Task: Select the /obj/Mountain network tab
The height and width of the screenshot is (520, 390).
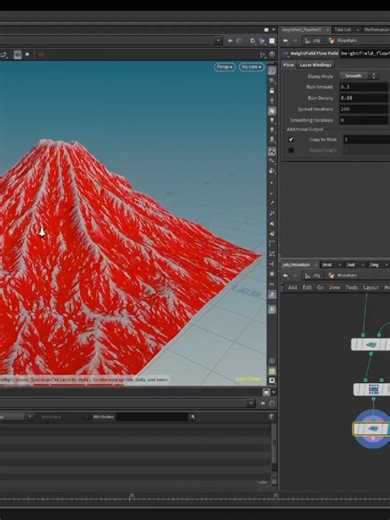Action: [x=297, y=265]
